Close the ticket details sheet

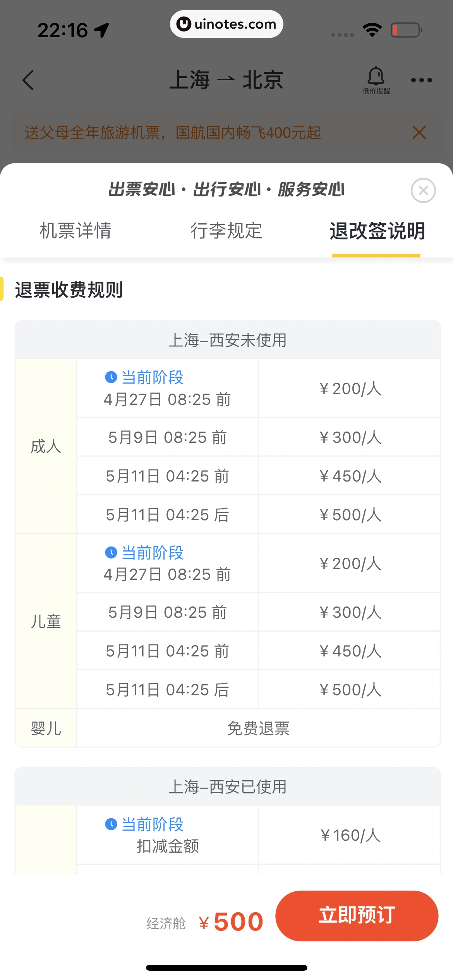pyautogui.click(x=423, y=190)
